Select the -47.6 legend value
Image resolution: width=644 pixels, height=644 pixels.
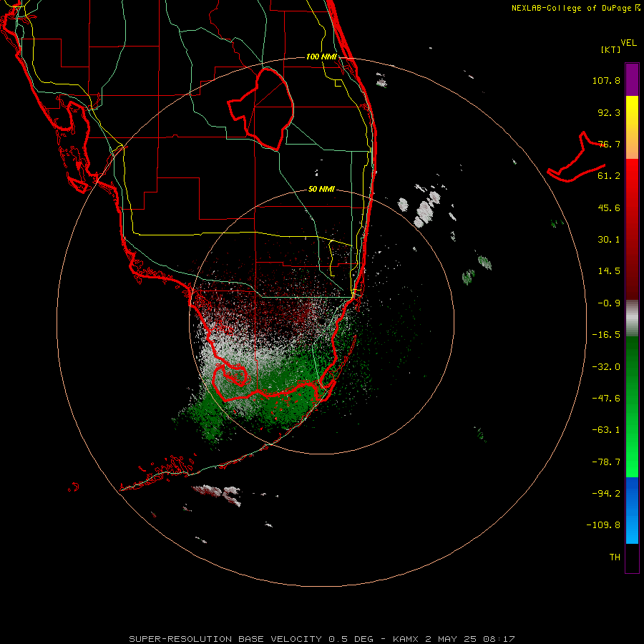[x=606, y=399]
